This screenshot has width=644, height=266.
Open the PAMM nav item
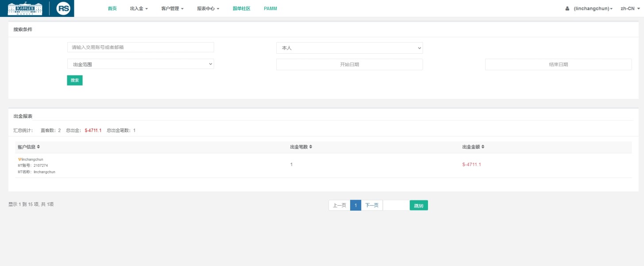[270, 8]
